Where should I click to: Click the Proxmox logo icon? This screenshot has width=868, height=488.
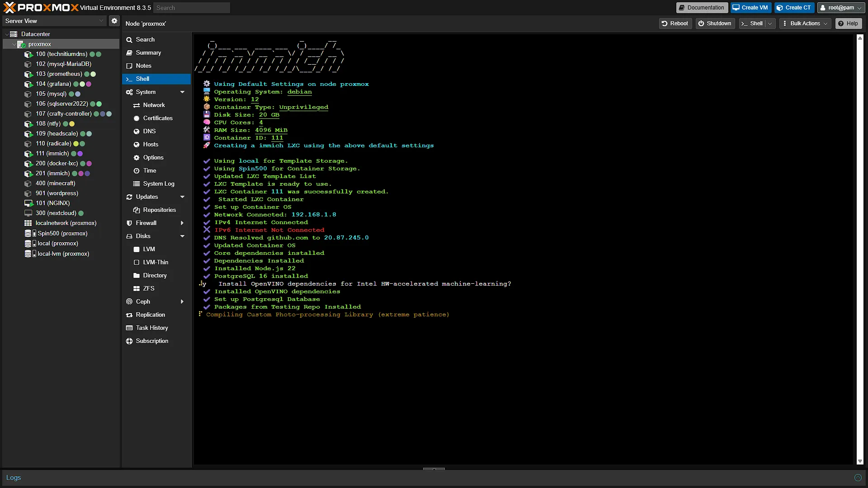click(9, 7)
